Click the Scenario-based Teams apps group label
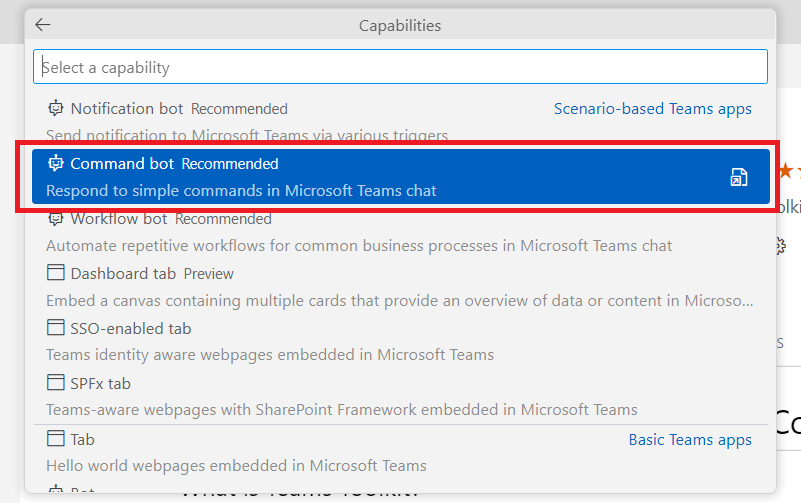This screenshot has width=801, height=503. click(652, 108)
